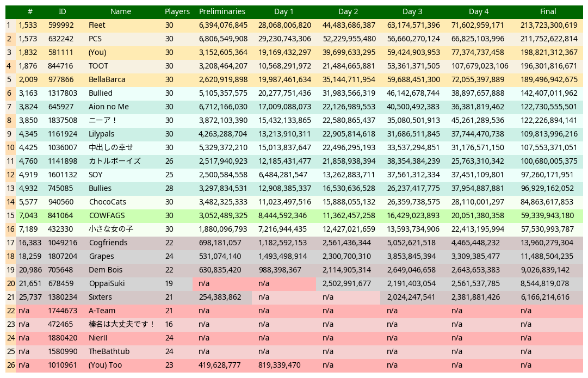This screenshot has width=588, height=378.
Task: Select ID cell 432330
Action: 61,229
